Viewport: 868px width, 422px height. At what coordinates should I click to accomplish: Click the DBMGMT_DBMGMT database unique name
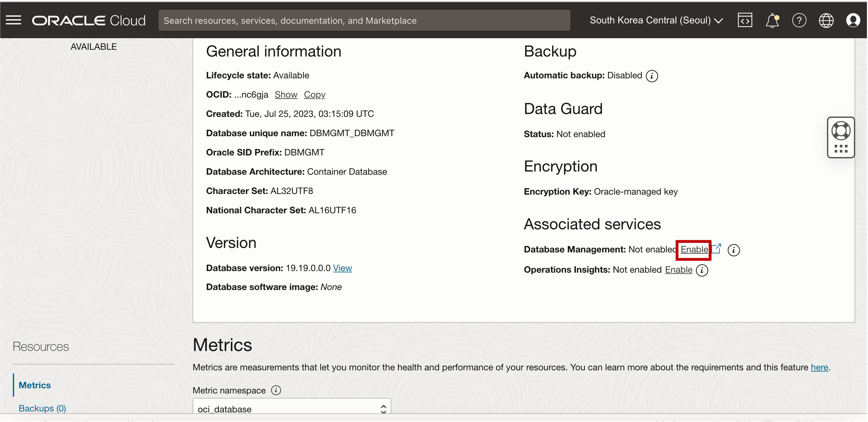click(351, 133)
